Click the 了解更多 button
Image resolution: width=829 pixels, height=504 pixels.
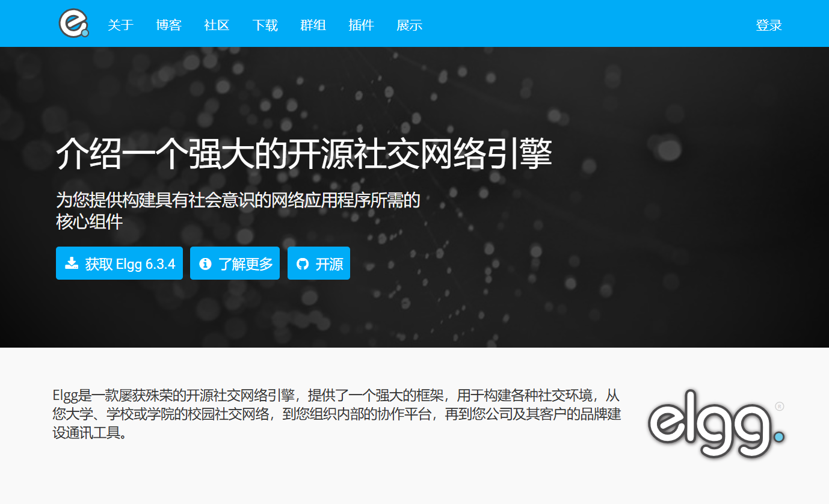tap(235, 263)
